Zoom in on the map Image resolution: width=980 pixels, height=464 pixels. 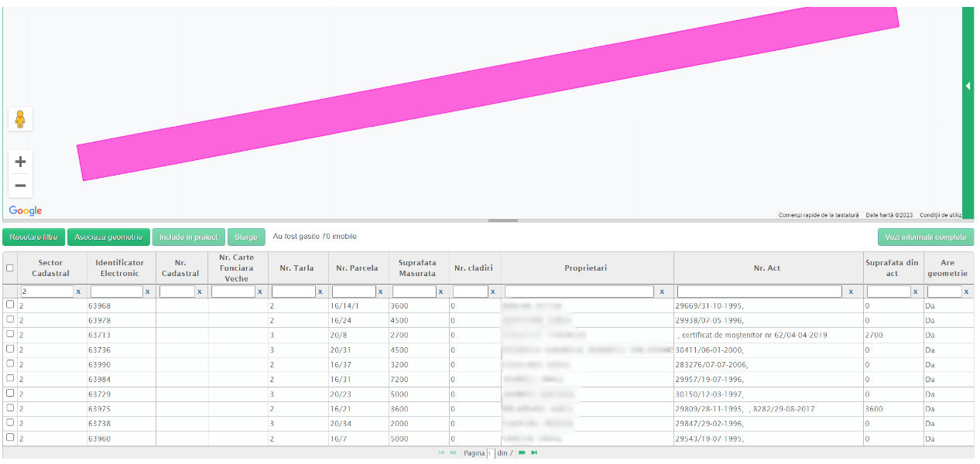pos(20,162)
